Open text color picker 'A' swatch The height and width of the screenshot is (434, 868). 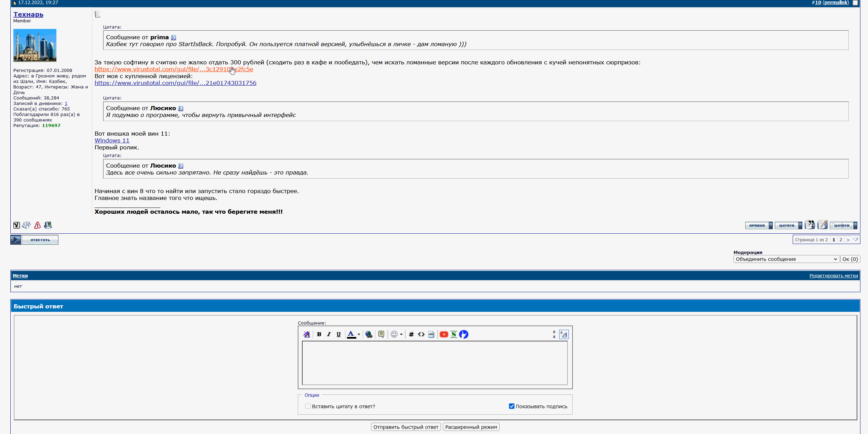(x=351, y=334)
